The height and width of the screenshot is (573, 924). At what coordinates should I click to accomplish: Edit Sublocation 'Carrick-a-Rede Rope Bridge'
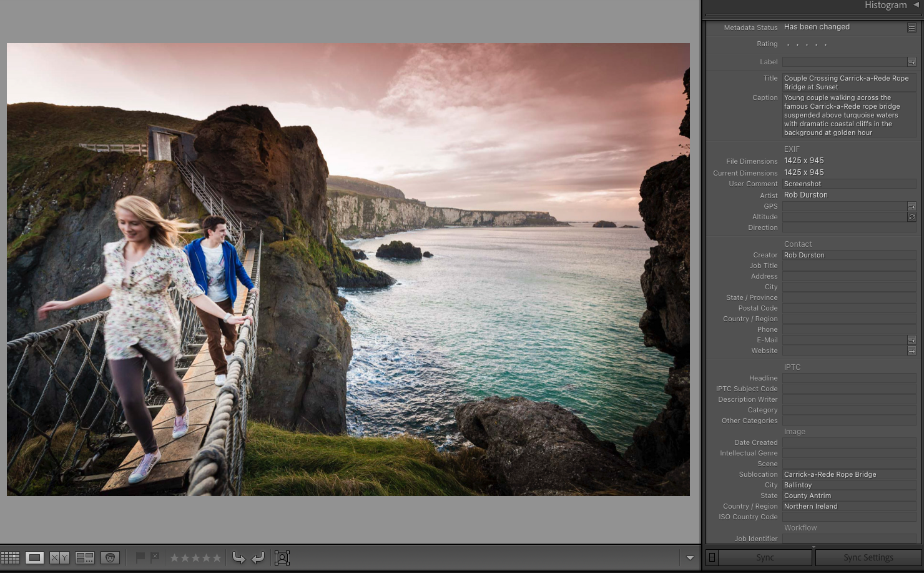coord(849,474)
